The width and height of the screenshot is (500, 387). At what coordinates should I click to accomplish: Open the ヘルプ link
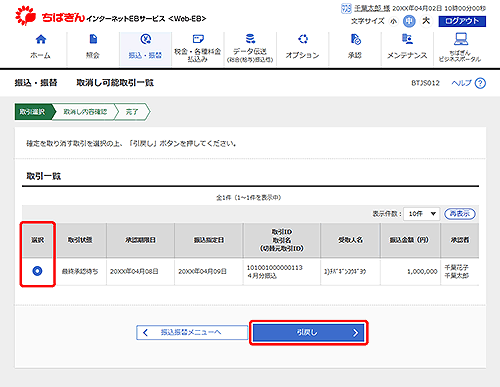[x=461, y=83]
